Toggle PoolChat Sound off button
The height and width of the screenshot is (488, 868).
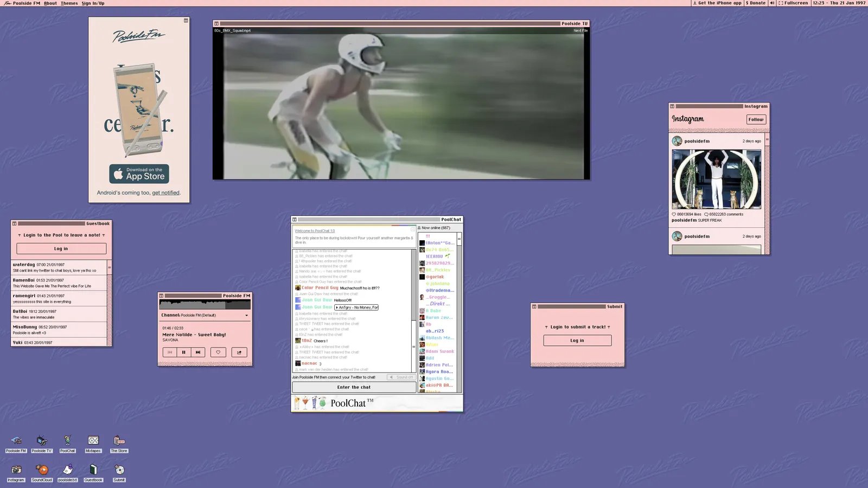(401, 377)
